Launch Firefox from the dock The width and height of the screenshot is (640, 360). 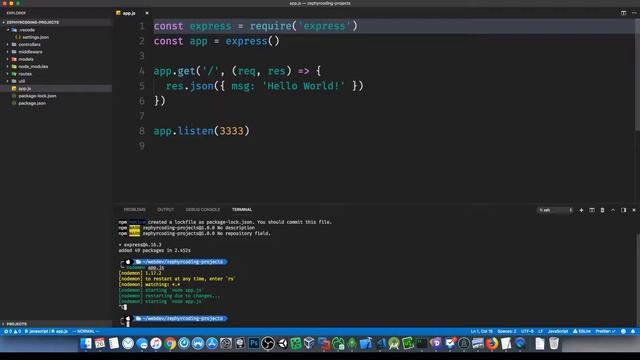pos(492,344)
